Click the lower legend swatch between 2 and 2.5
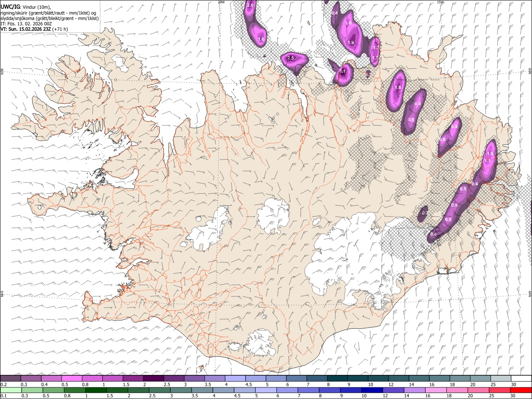 tap(138, 390)
